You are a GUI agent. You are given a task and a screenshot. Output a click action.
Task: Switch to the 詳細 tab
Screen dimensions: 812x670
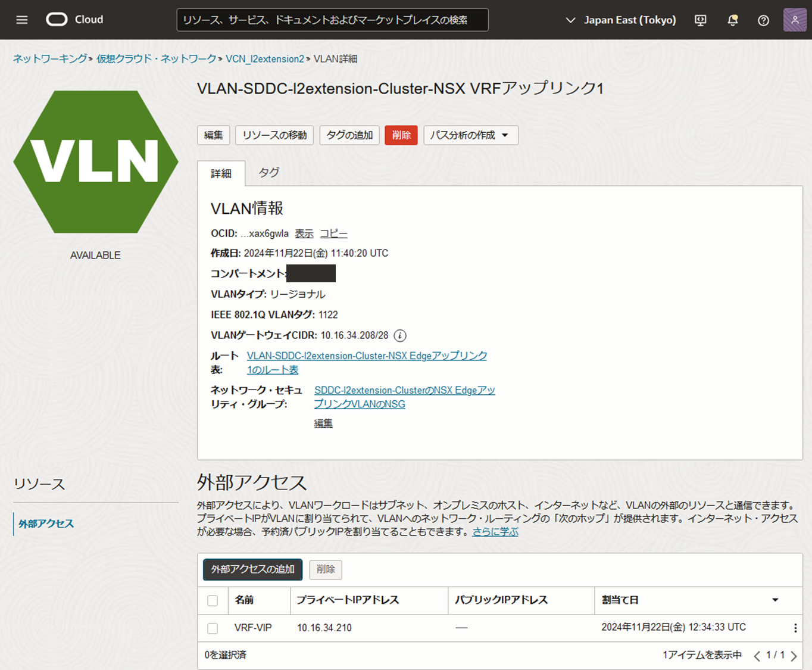(x=221, y=173)
